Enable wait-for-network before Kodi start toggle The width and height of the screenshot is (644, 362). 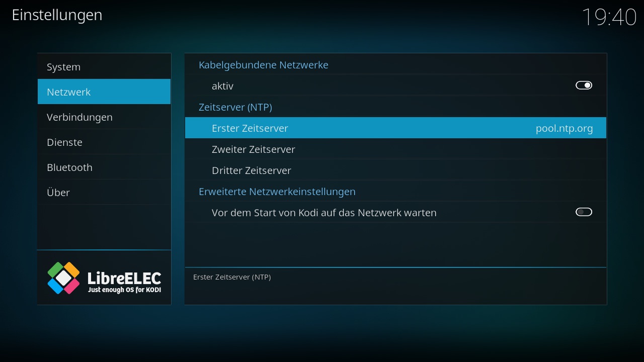584,212
